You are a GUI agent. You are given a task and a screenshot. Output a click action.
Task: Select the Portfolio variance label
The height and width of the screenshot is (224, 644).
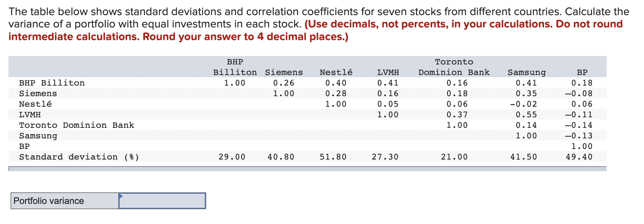48,201
